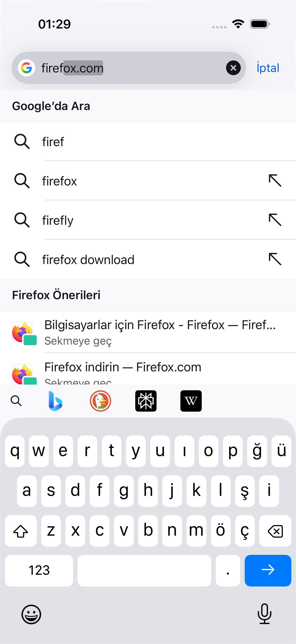Select the Wikipedia search engine icon

191,401
